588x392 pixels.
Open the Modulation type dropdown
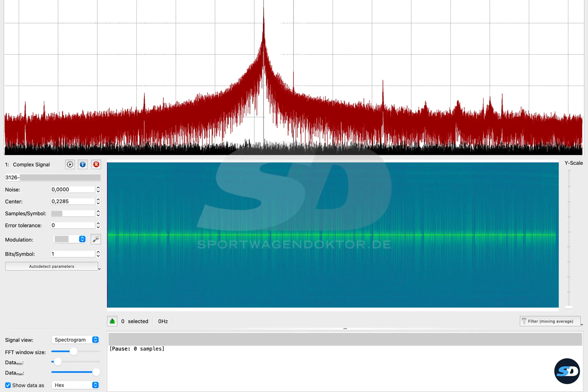click(70, 239)
